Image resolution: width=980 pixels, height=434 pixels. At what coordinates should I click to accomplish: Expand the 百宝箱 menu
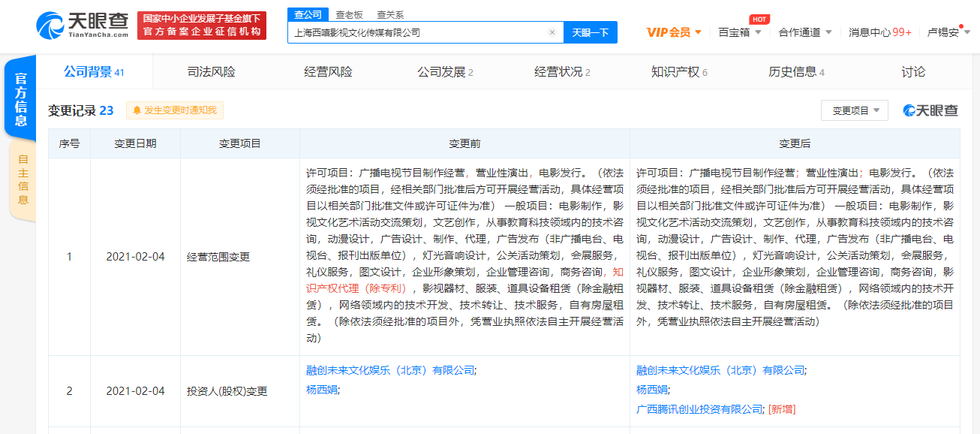click(740, 32)
